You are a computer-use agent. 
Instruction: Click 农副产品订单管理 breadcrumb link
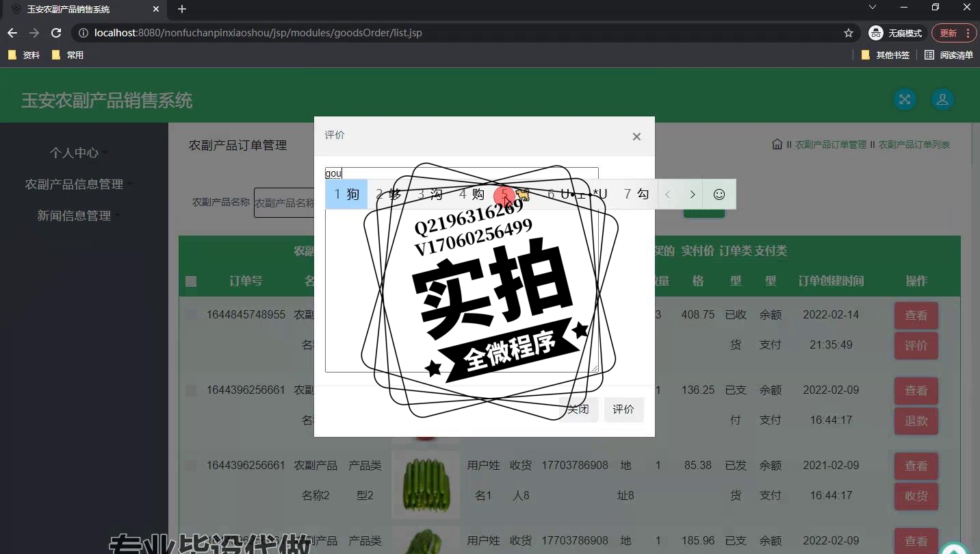(831, 144)
